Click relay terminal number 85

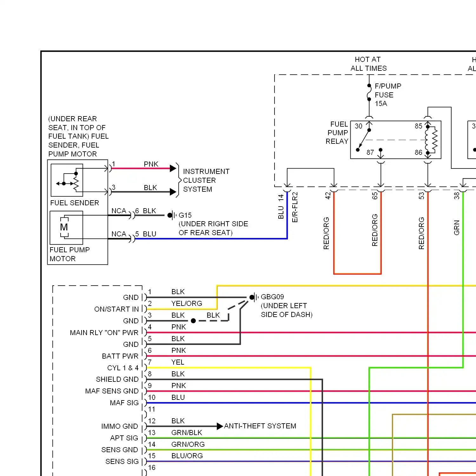pos(418,126)
